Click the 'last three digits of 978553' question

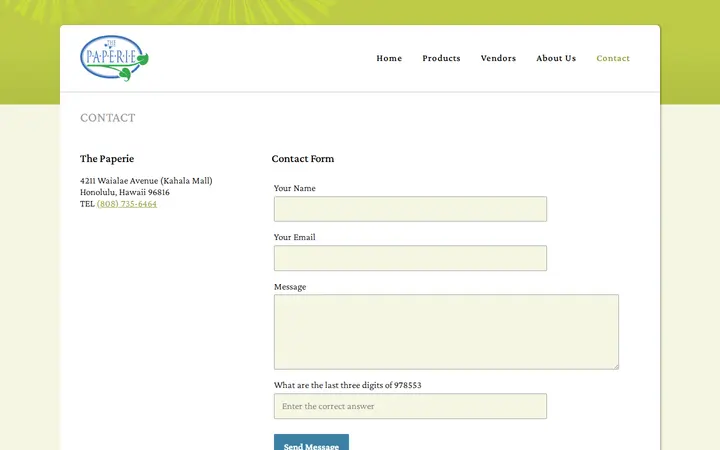(348, 385)
